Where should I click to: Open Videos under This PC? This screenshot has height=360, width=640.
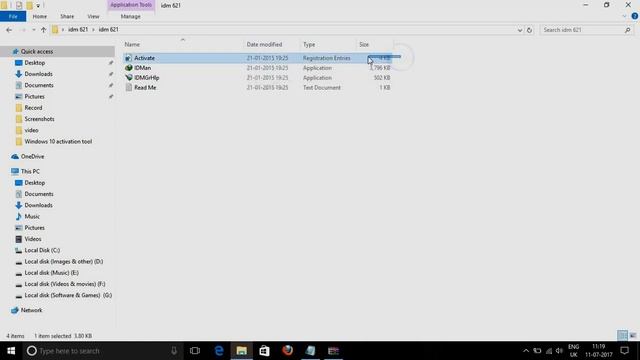click(33, 239)
